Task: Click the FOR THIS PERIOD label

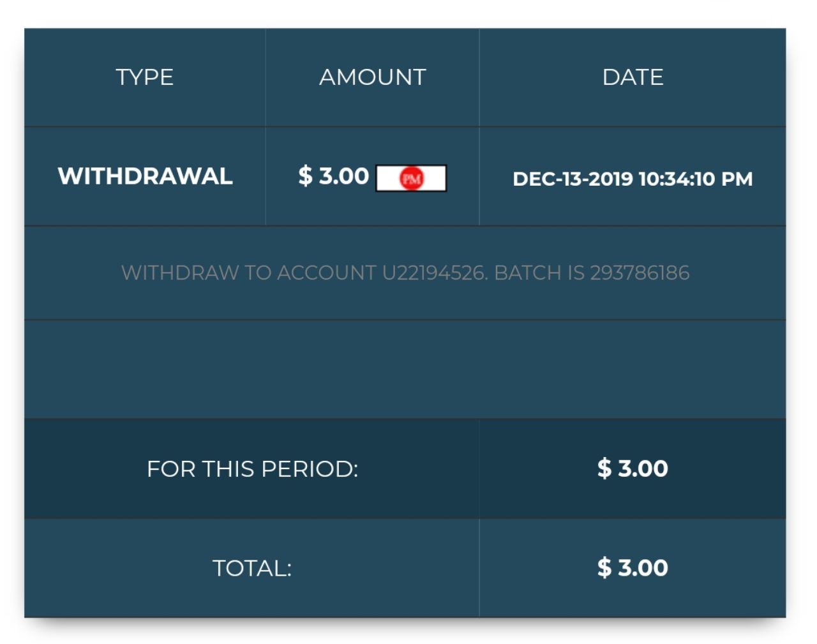Action: 252,469
